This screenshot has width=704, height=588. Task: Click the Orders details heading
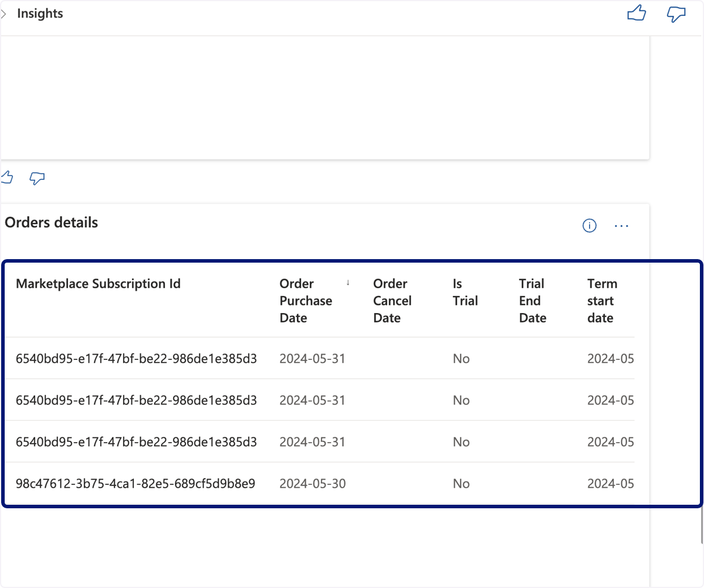52,223
